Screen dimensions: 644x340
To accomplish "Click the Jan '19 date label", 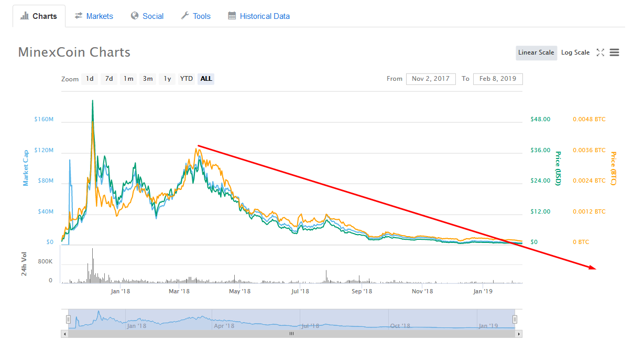I will click(483, 291).
